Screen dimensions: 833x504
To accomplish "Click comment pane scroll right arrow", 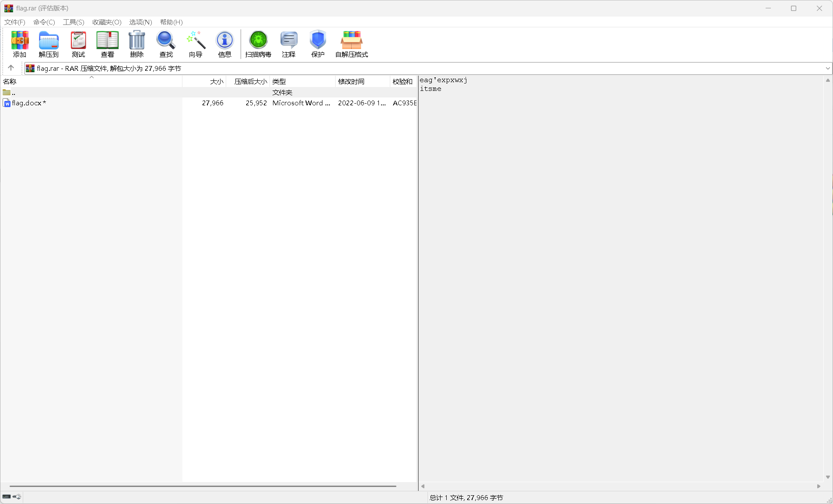I will point(819,486).
